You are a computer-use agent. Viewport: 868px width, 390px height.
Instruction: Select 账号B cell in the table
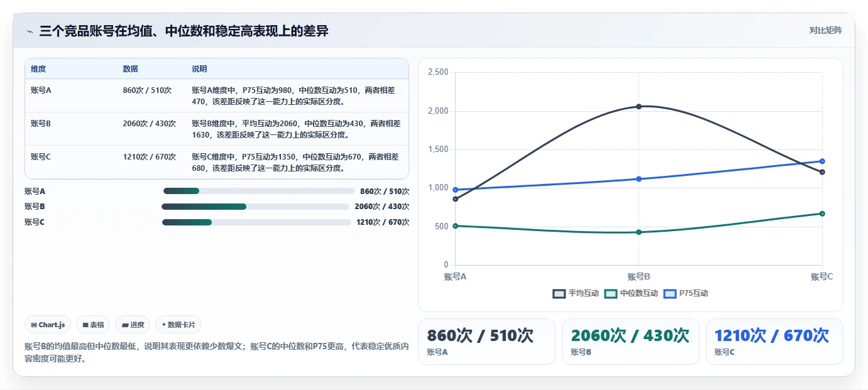(x=41, y=124)
